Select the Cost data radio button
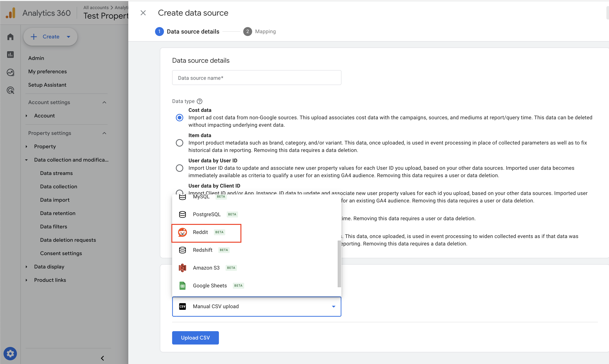This screenshot has width=609, height=364. coord(179,118)
